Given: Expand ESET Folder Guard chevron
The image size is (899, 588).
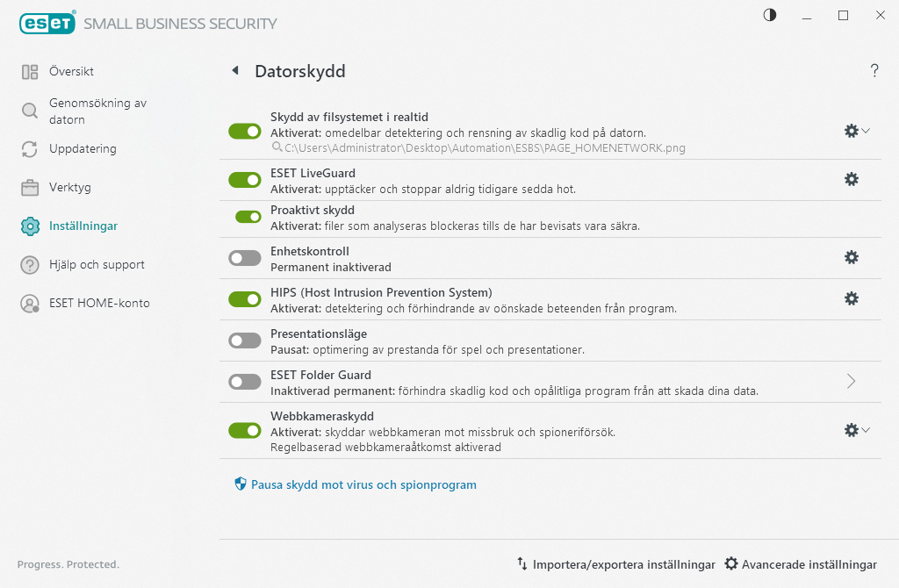Looking at the screenshot, I should pyautogui.click(x=851, y=381).
